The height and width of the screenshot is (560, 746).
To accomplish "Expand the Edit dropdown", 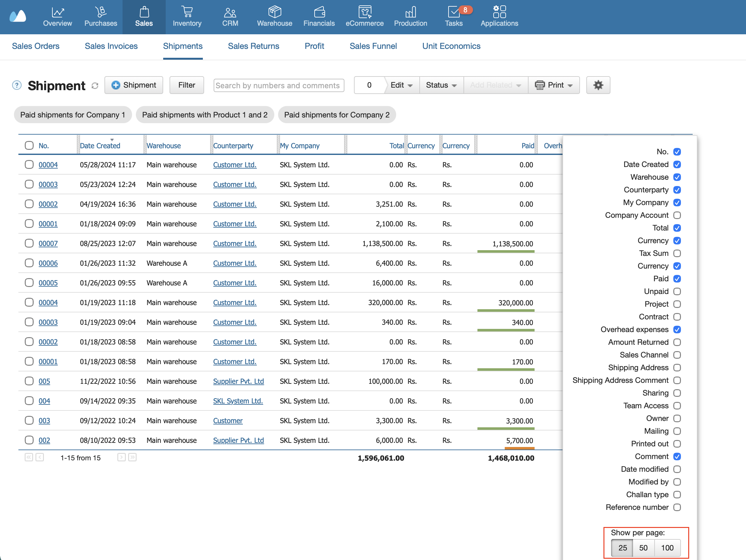I will [x=401, y=85].
